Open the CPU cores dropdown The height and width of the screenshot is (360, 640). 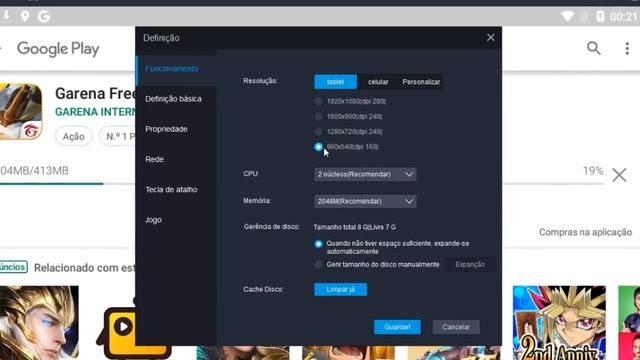point(365,174)
